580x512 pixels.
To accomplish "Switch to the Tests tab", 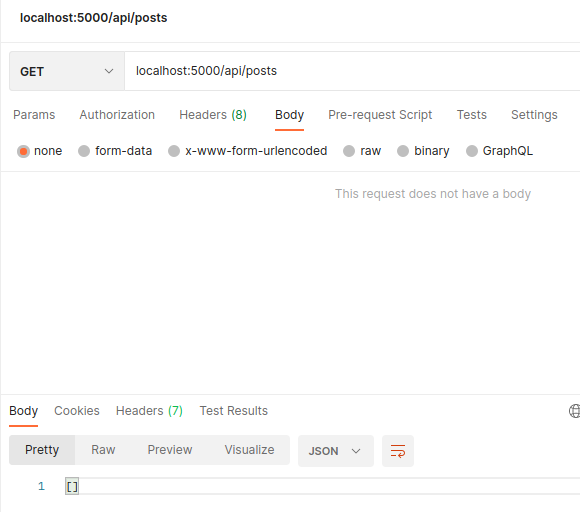I will click(472, 115).
